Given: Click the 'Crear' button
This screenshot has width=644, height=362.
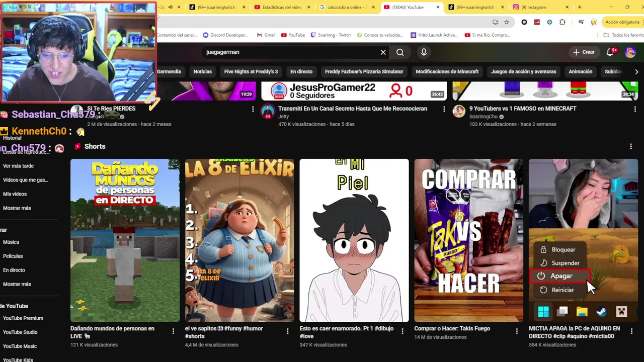Looking at the screenshot, I should (x=584, y=52).
